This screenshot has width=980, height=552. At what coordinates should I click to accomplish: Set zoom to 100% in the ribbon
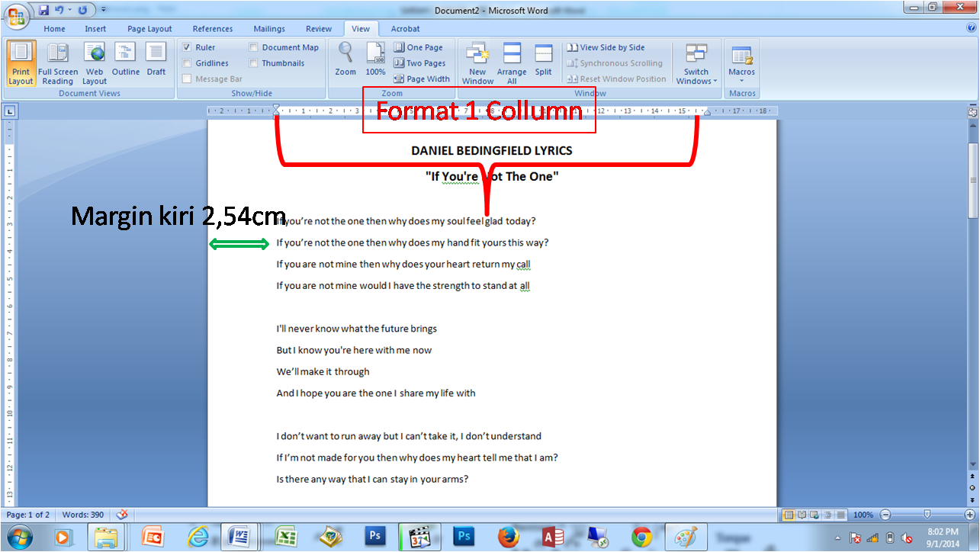[x=375, y=59]
